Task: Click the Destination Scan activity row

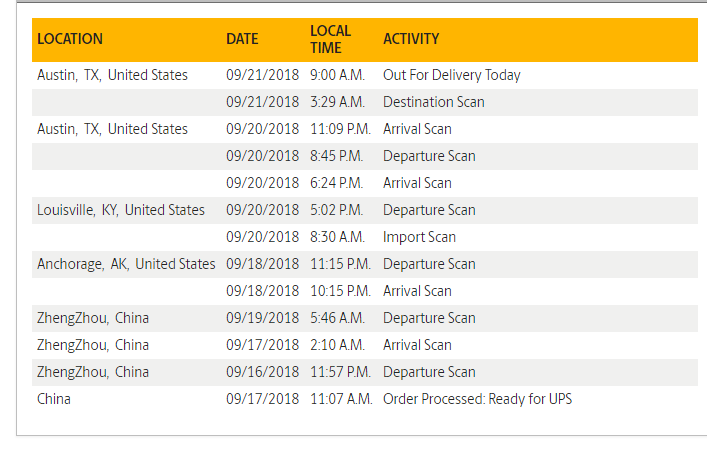Action: point(365,102)
